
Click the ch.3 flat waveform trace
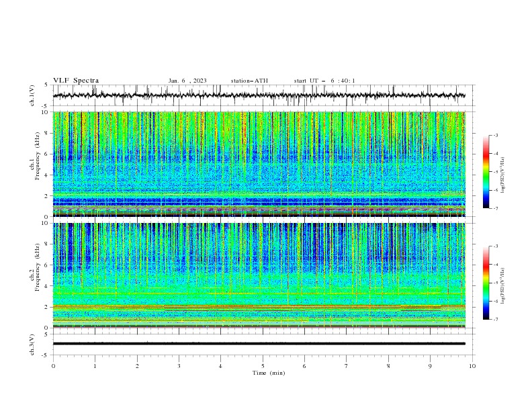pyautogui.click(x=259, y=344)
